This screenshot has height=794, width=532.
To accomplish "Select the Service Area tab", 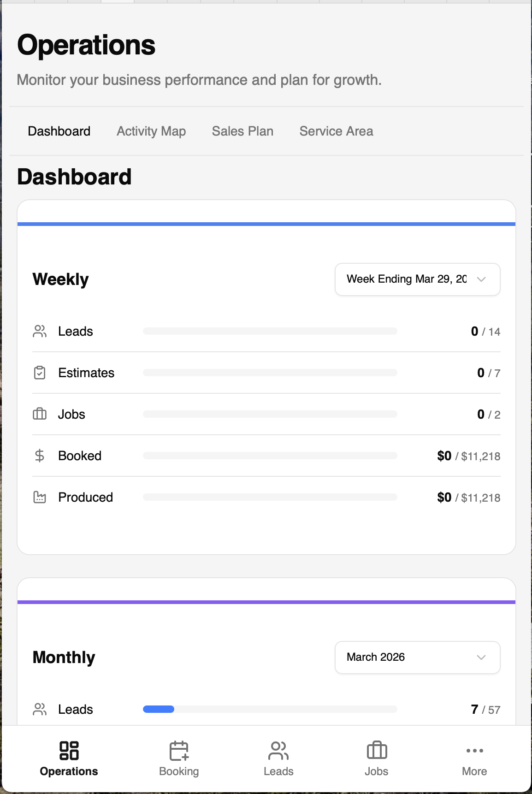I will [336, 131].
